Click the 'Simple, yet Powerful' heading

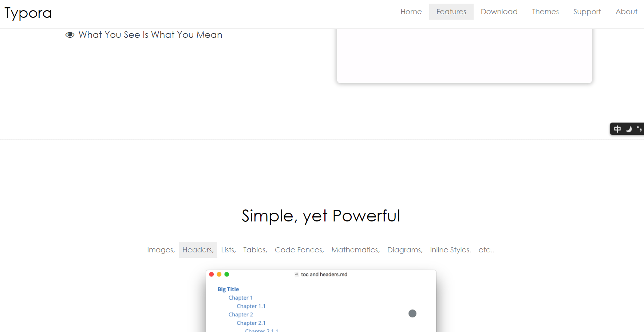tap(321, 216)
